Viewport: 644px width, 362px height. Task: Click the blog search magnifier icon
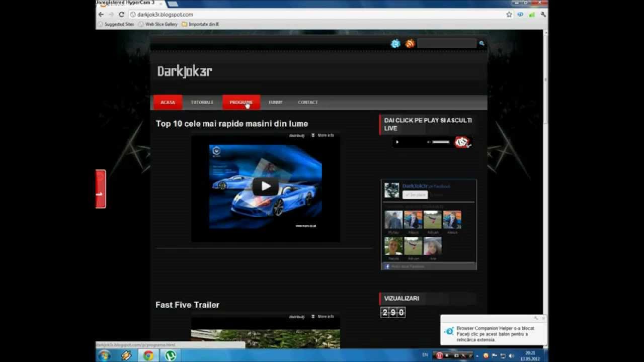click(481, 44)
